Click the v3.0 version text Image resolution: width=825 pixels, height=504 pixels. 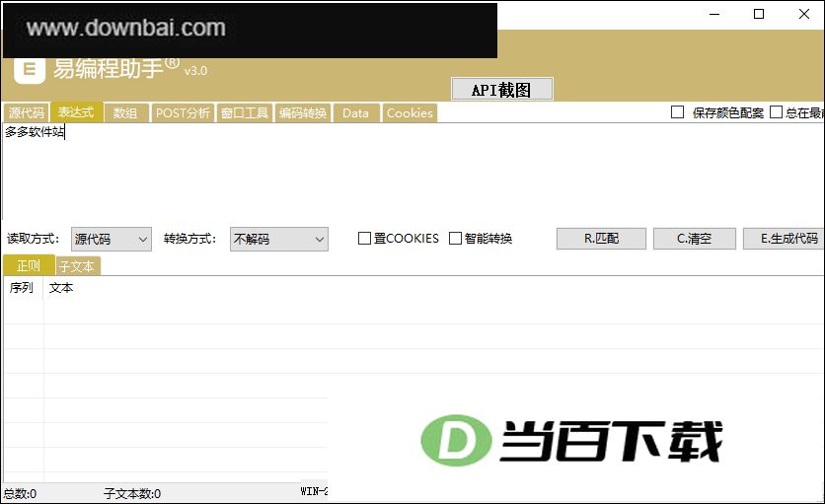point(195,70)
